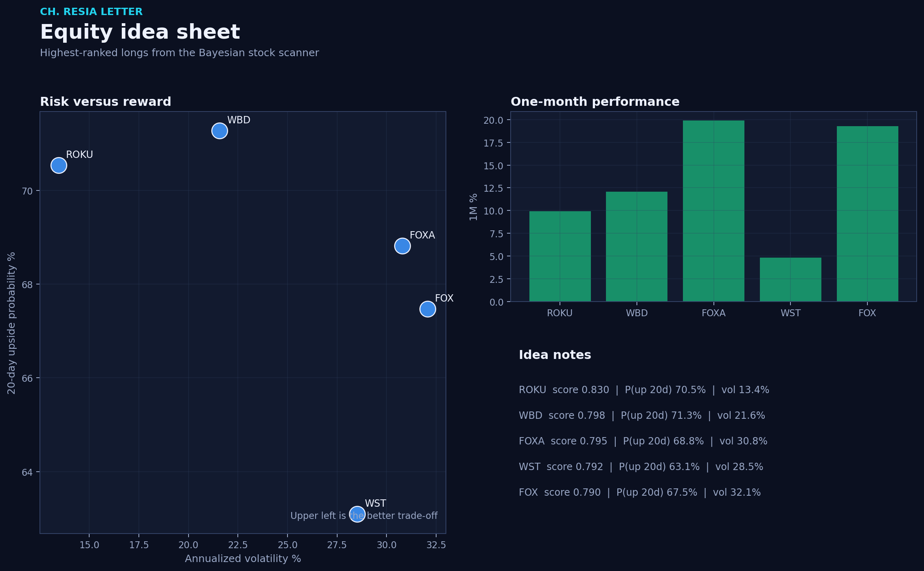
Task: Select the WBD bar in performance chart
Action: click(637, 247)
